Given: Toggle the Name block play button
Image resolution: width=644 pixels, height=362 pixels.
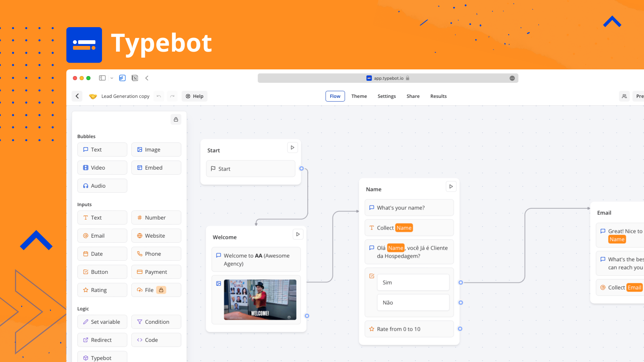Looking at the screenshot, I should [x=451, y=186].
